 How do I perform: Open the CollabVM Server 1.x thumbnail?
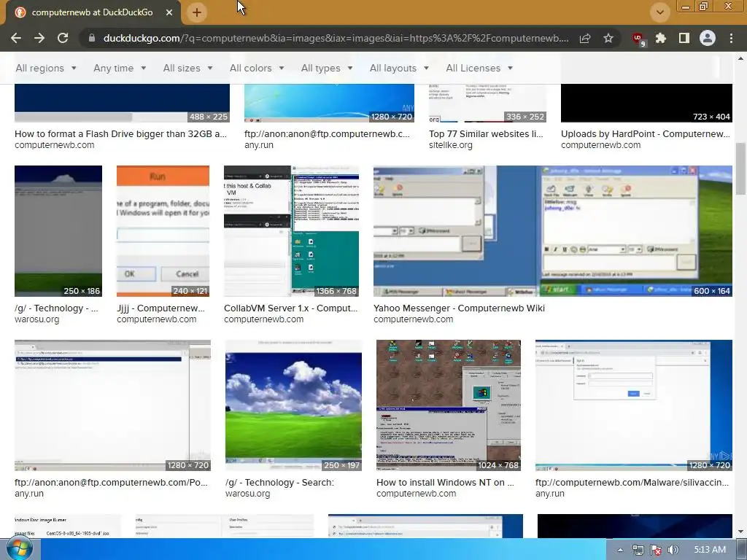[291, 231]
